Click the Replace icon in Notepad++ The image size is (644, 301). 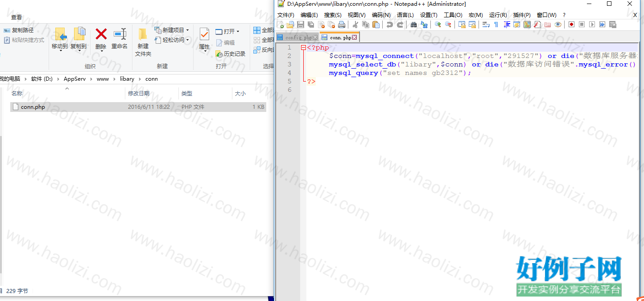(424, 25)
